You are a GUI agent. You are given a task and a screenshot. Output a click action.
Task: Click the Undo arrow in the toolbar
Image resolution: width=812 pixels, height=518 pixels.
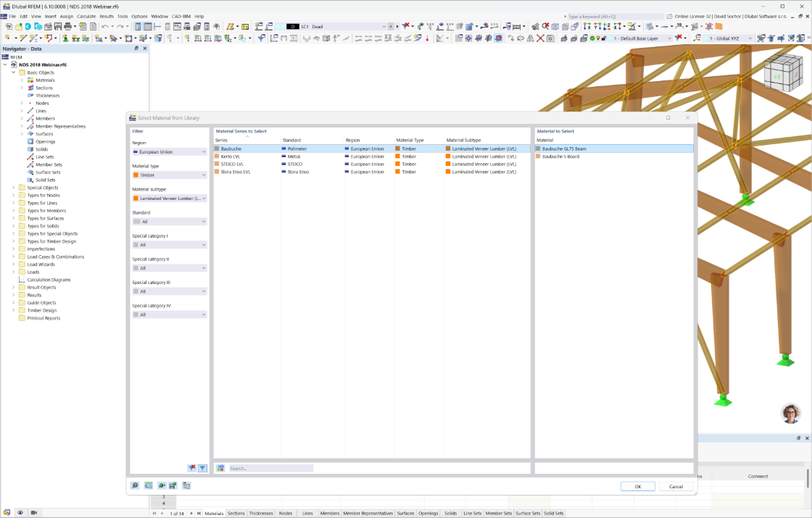coord(104,26)
